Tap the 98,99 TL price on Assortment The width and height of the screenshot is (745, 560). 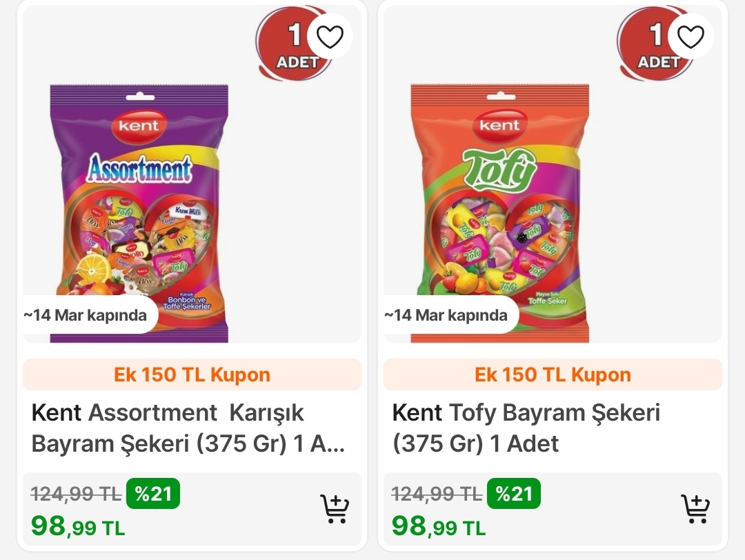pos(78,526)
